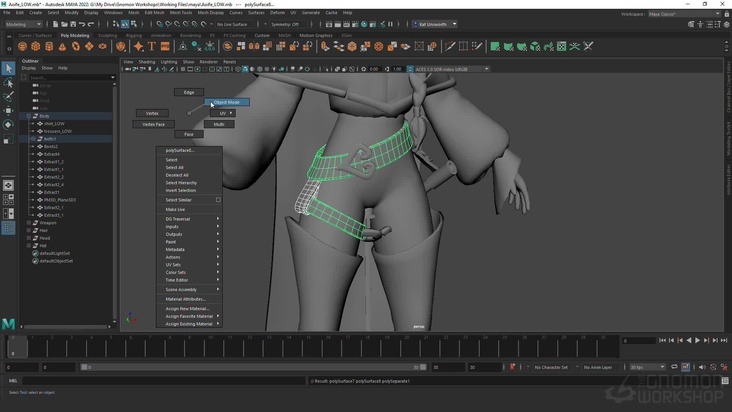The image size is (732, 412).
Task: Switch to the Sculpting shelf tab
Action: coord(107,35)
